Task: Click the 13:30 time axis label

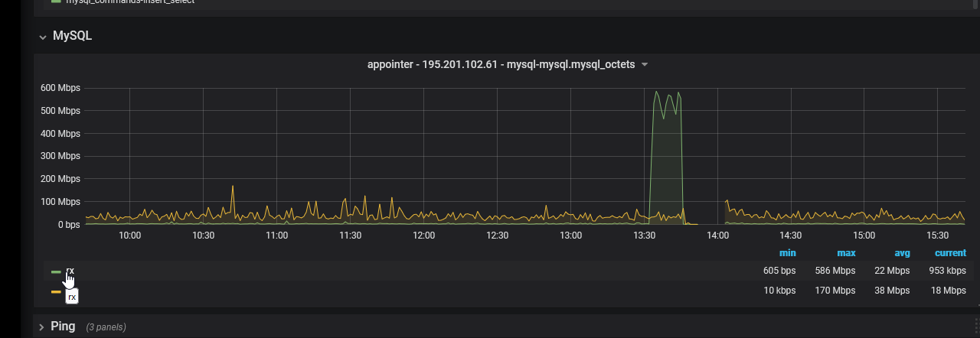Action: (644, 236)
